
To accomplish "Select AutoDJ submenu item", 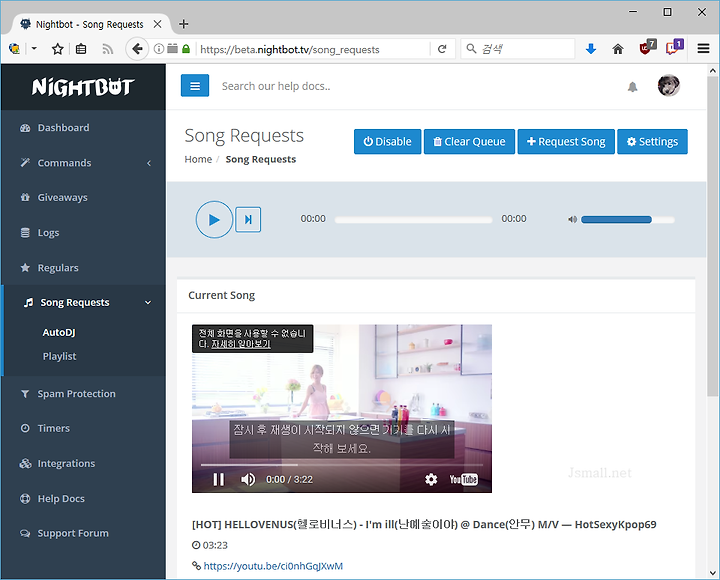I will [59, 332].
